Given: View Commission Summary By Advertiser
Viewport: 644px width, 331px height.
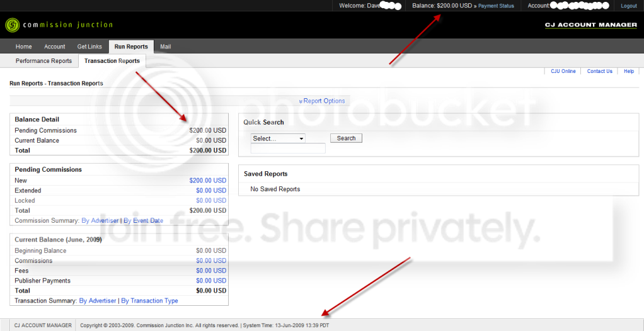Looking at the screenshot, I should [x=100, y=221].
